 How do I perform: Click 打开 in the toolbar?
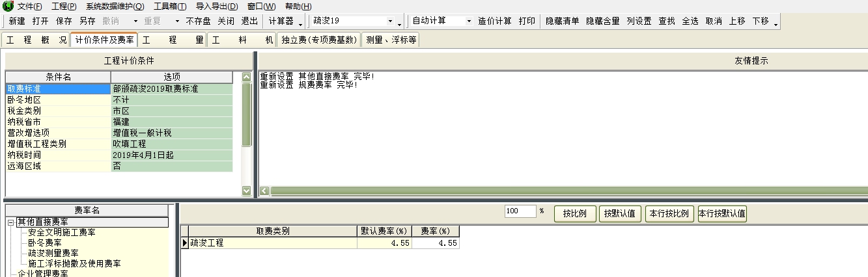(40, 21)
